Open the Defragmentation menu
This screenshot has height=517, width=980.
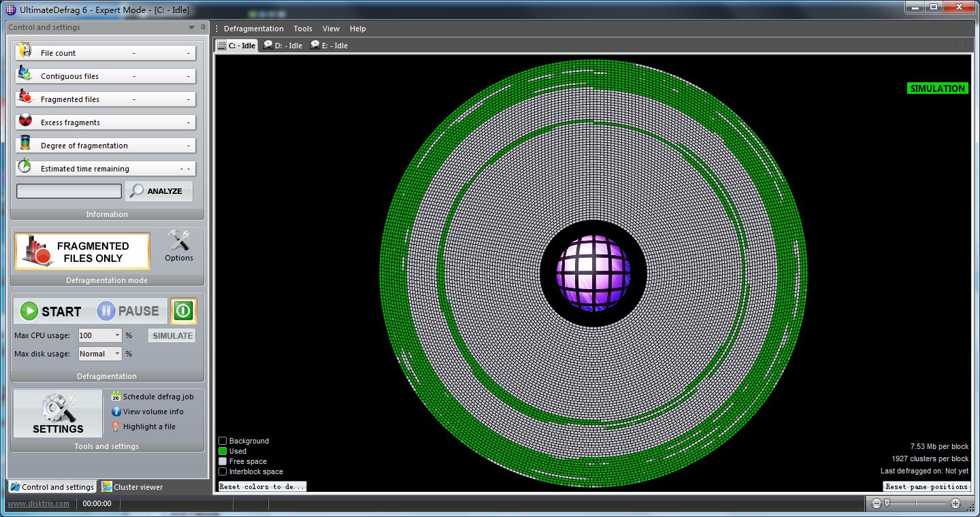point(253,29)
